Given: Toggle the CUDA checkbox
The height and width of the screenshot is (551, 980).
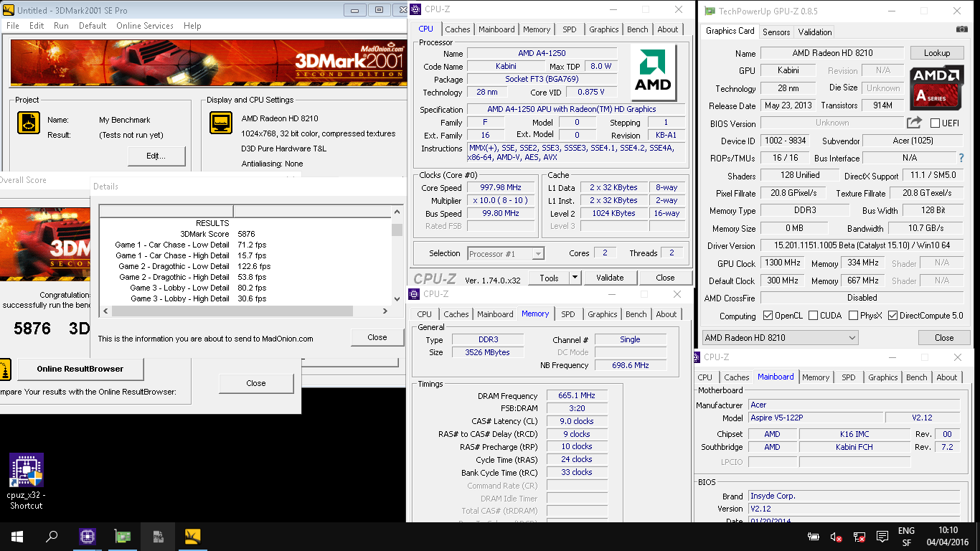Looking at the screenshot, I should [x=813, y=316].
